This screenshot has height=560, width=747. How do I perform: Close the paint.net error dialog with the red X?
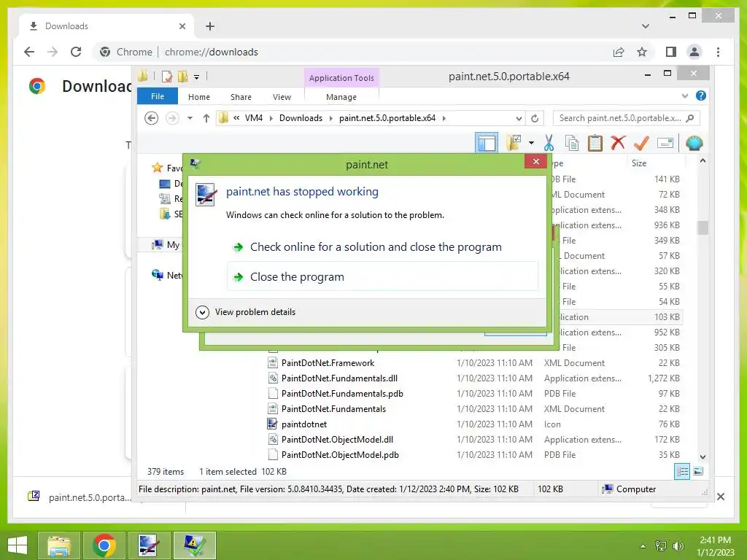click(535, 161)
